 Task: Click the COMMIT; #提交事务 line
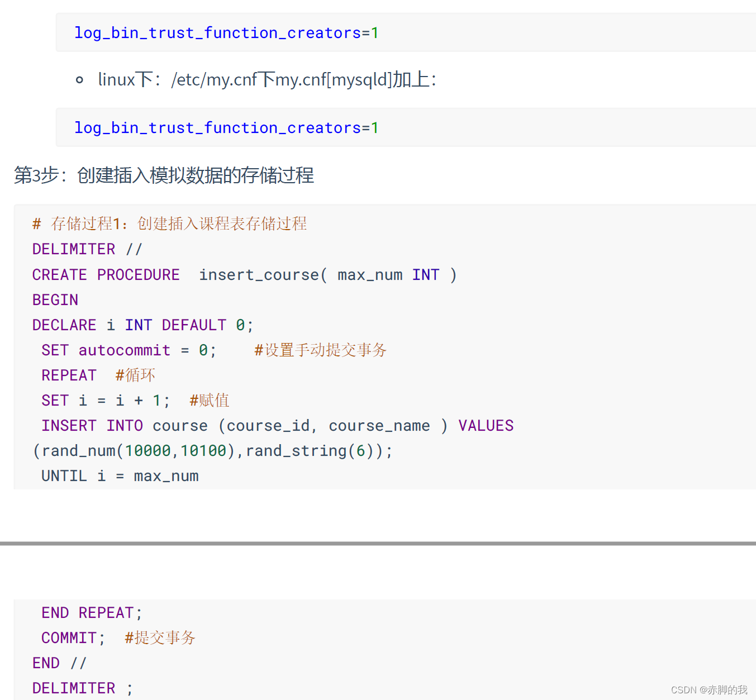(x=118, y=638)
